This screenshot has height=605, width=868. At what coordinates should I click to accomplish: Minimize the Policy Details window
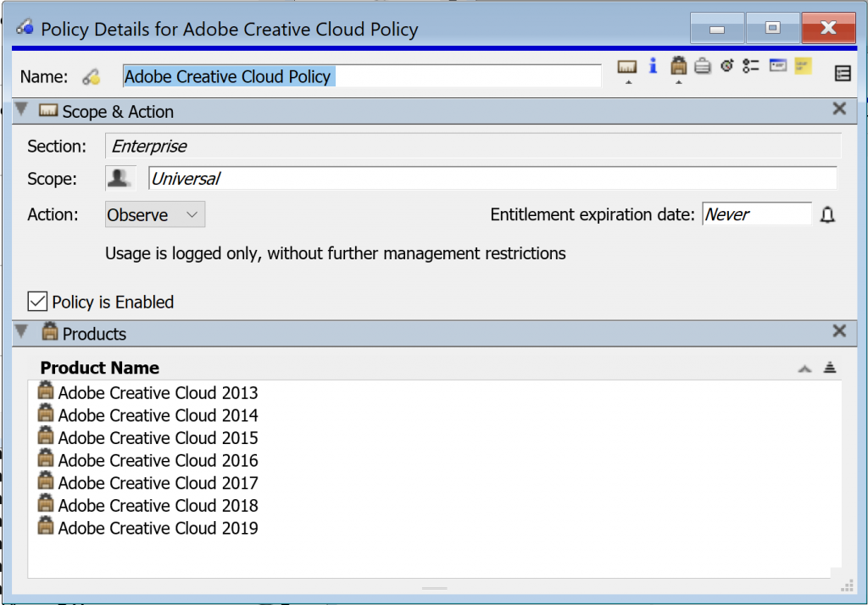click(717, 28)
